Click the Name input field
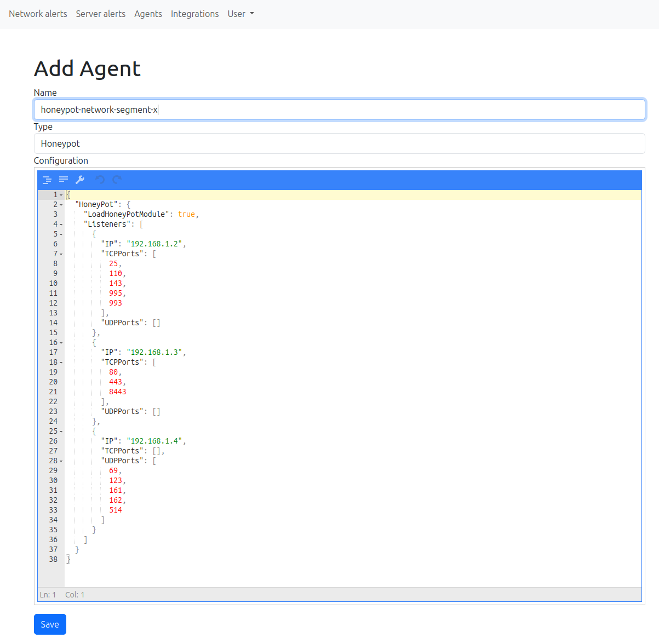Viewport: 659px width, 644px height. click(x=340, y=110)
